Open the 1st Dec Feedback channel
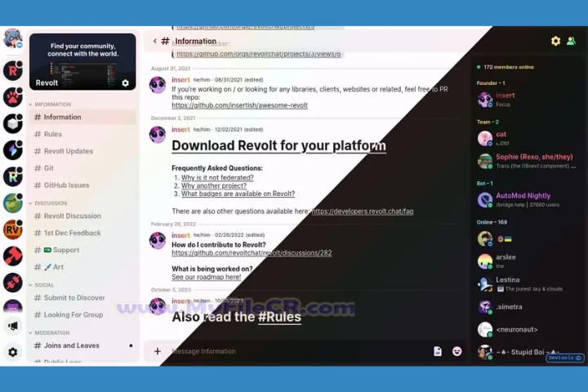Viewport: 588px width, 392px height. (x=82, y=233)
